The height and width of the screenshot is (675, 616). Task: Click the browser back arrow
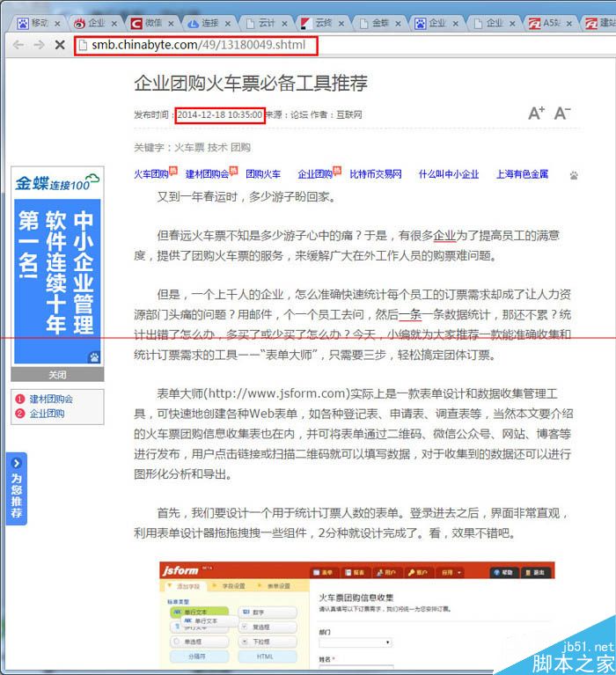(18, 44)
